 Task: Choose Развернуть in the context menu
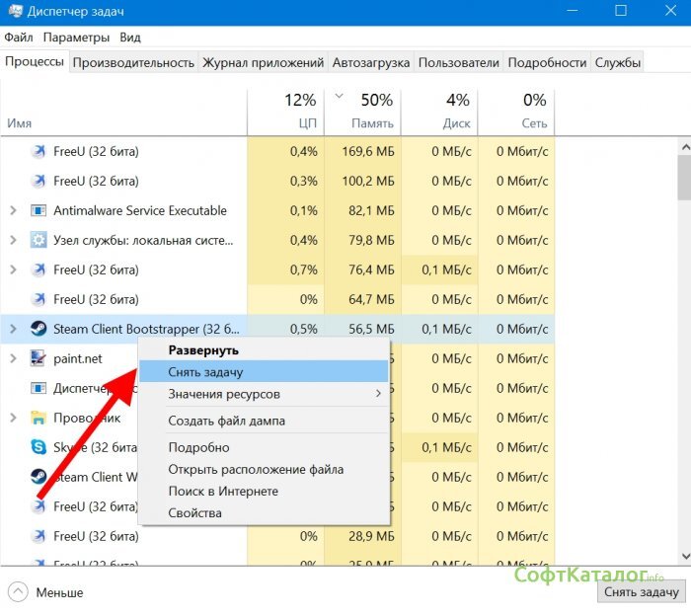click(264, 350)
